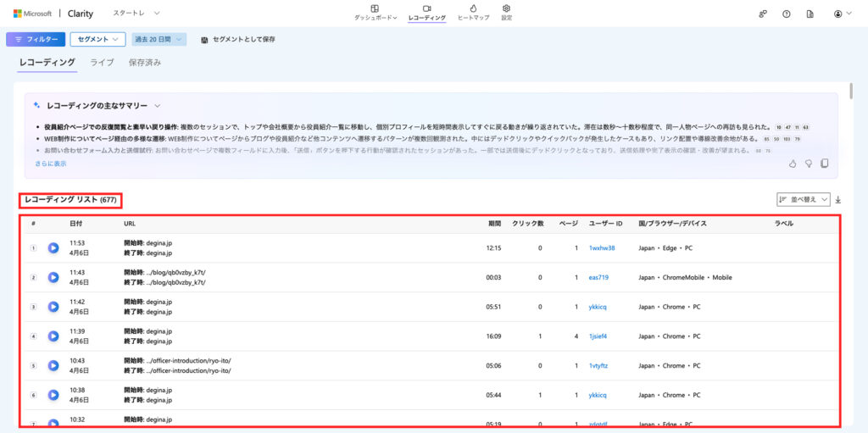Open the sort order dropdown
The width and height of the screenshot is (868, 433).
pyautogui.click(x=804, y=200)
